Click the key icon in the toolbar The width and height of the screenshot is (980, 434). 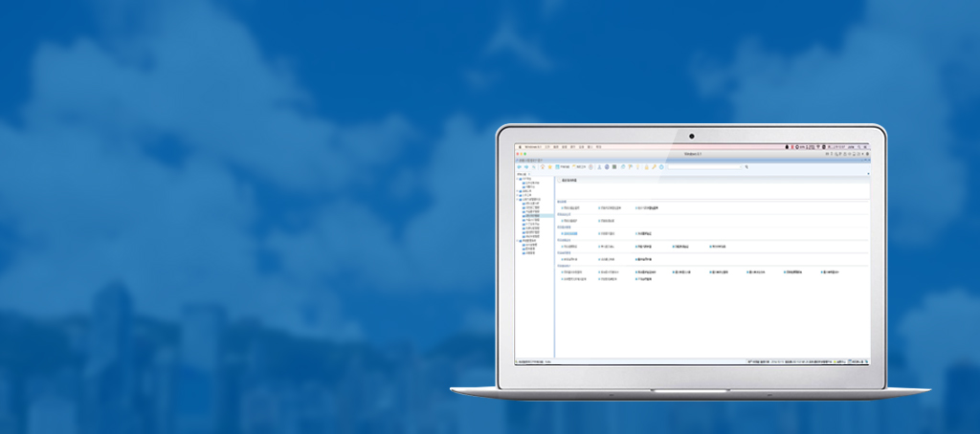[x=654, y=166]
